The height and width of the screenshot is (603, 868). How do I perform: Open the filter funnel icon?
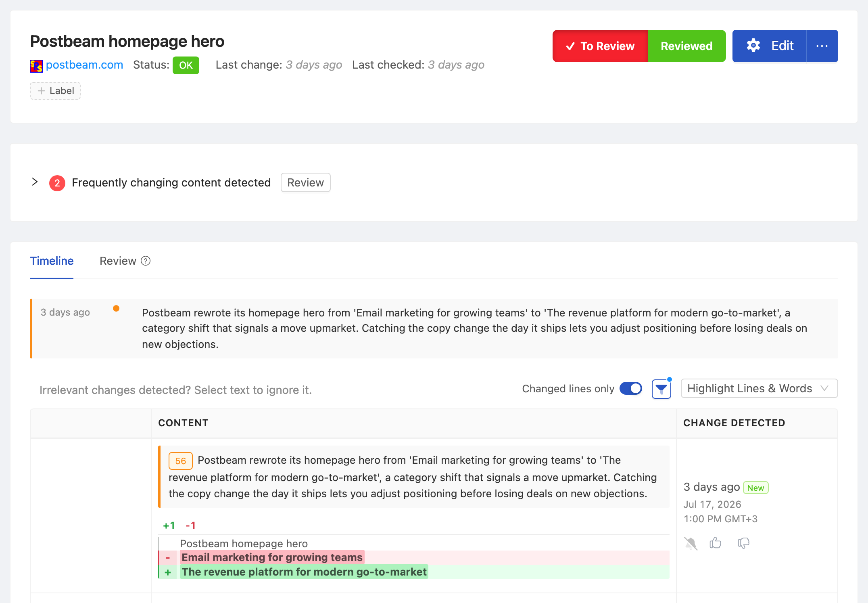coord(661,389)
